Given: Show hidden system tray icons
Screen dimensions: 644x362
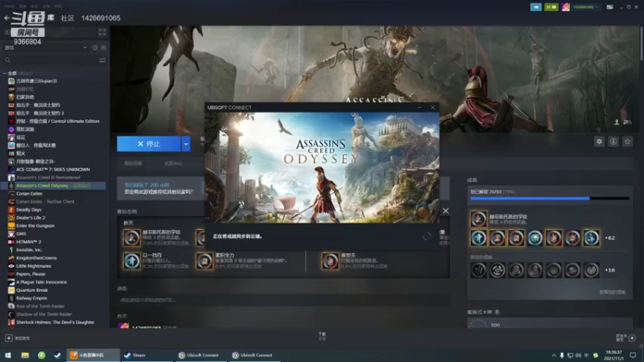Looking at the screenshot, I should tap(554, 356).
